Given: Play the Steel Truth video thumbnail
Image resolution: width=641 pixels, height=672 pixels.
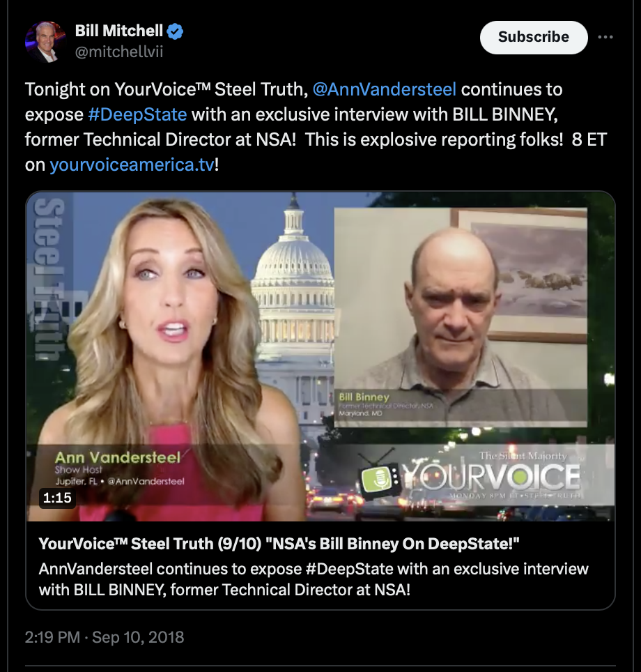Looking at the screenshot, I should (x=320, y=356).
